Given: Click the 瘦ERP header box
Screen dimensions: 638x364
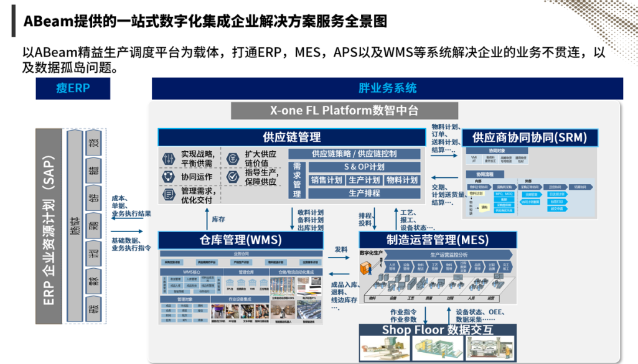Looking at the screenshot, I should pyautogui.click(x=73, y=88).
